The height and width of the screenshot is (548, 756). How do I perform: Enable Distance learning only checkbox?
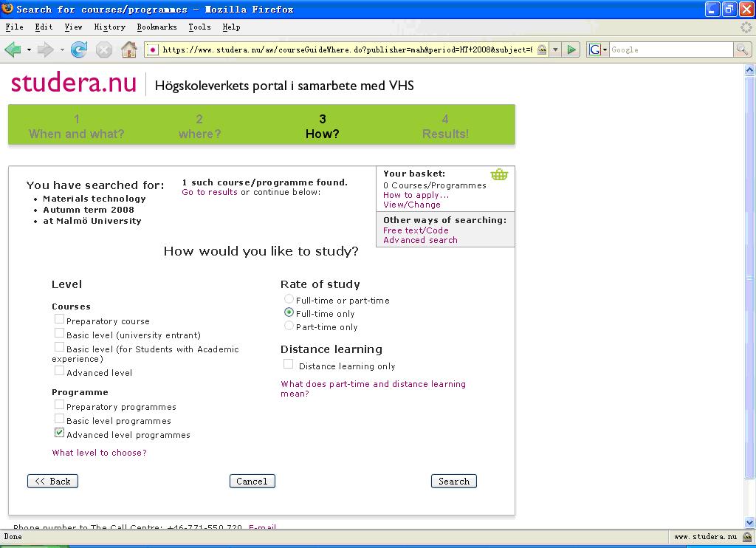288,364
